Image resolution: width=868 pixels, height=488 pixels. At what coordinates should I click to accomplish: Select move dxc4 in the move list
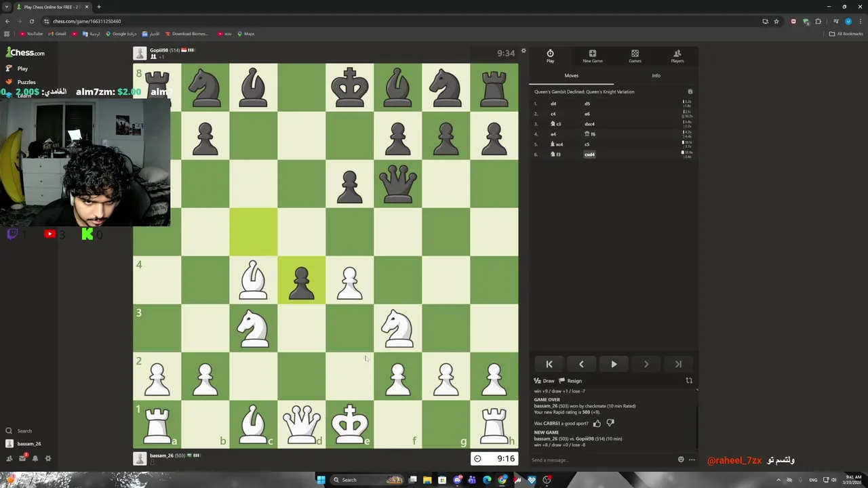[589, 124]
